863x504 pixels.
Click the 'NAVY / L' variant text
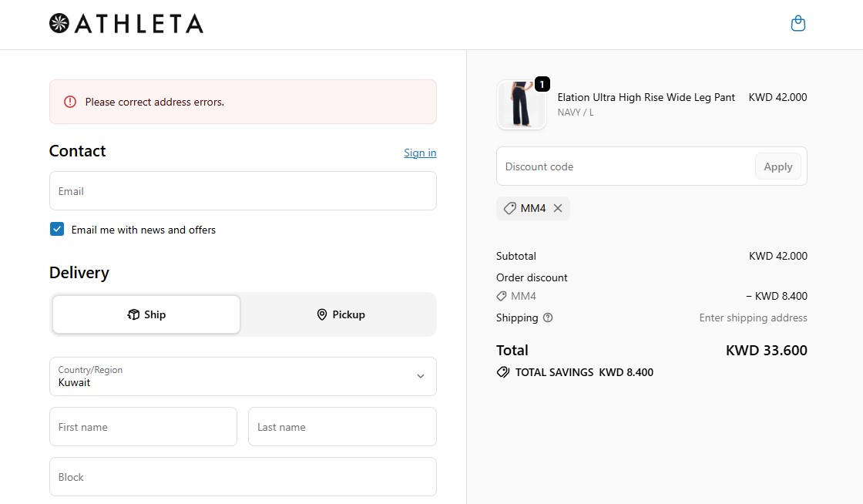pyautogui.click(x=576, y=113)
